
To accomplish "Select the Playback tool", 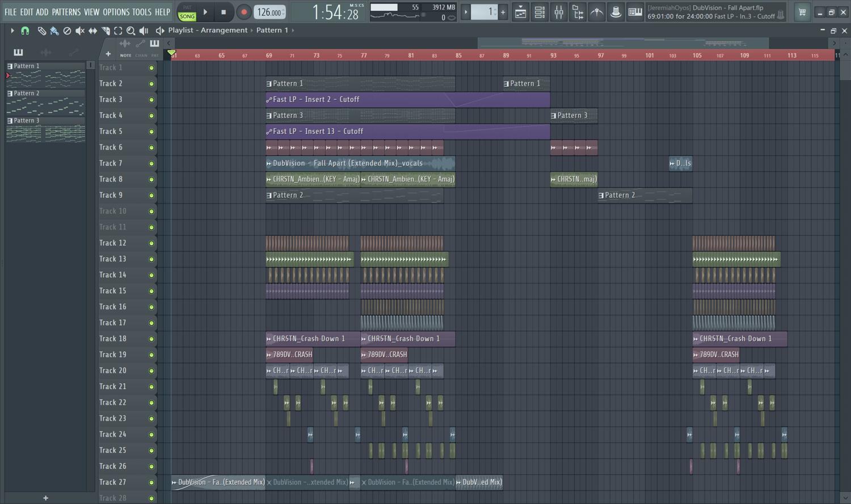I will (144, 31).
